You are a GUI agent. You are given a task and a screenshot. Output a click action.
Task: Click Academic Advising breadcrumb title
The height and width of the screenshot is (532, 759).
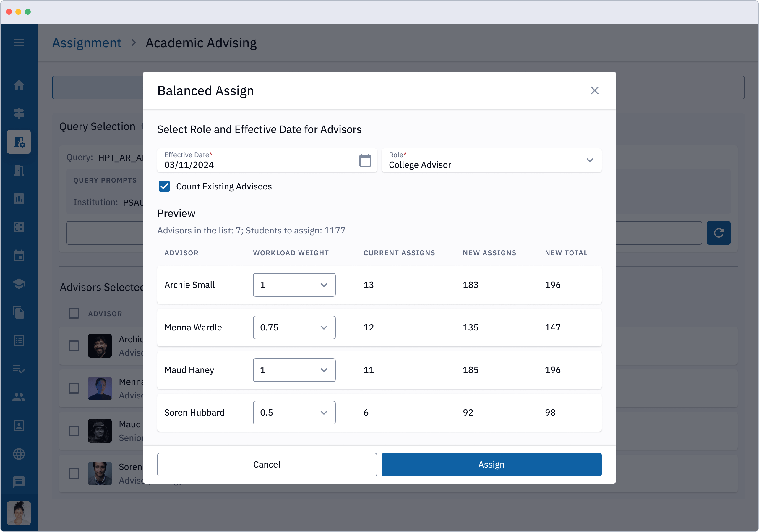coord(201,43)
